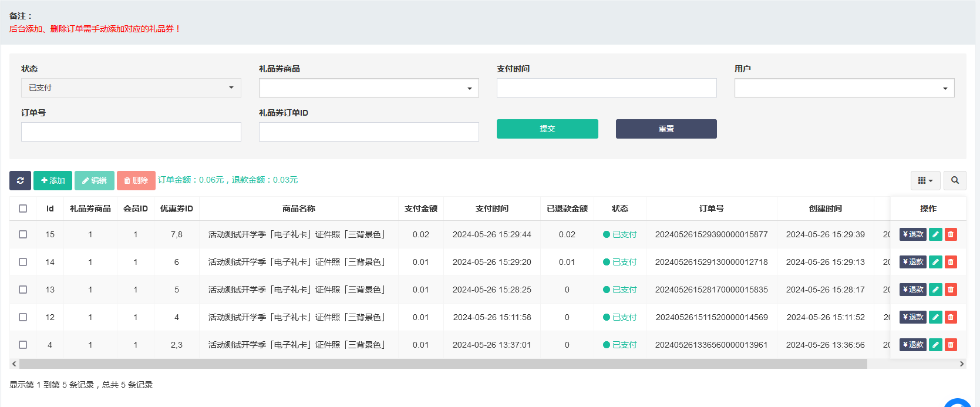Click the refund button for order 13

(912, 290)
